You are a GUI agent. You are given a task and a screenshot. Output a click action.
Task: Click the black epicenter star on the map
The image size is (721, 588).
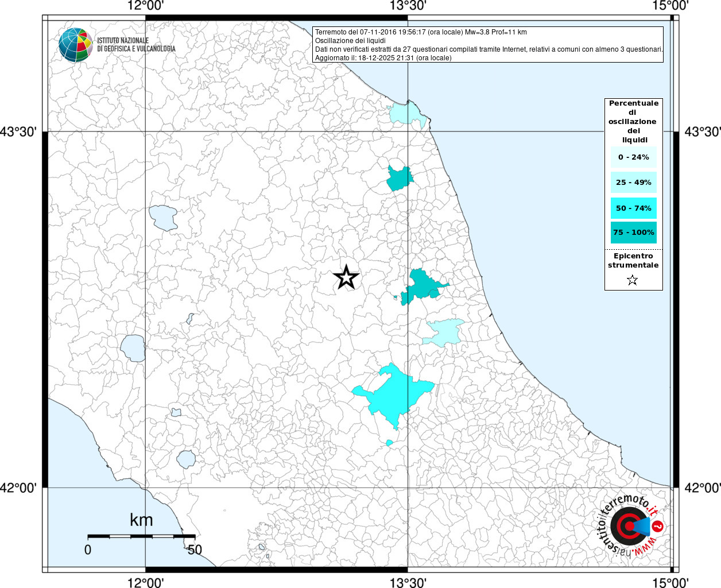pos(346,277)
